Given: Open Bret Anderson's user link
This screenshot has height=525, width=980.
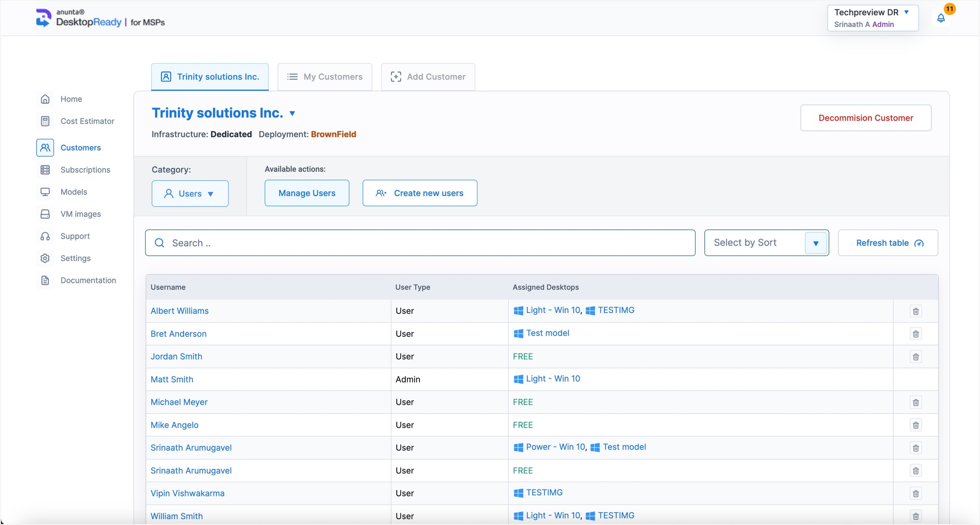Looking at the screenshot, I should 178,334.
